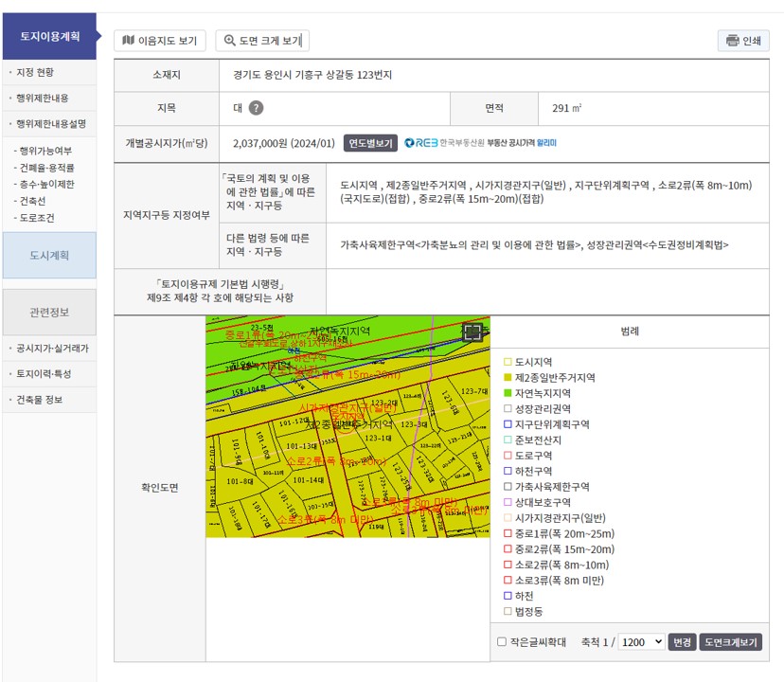Open 건폐율·용적률 submenu item

tap(46, 168)
